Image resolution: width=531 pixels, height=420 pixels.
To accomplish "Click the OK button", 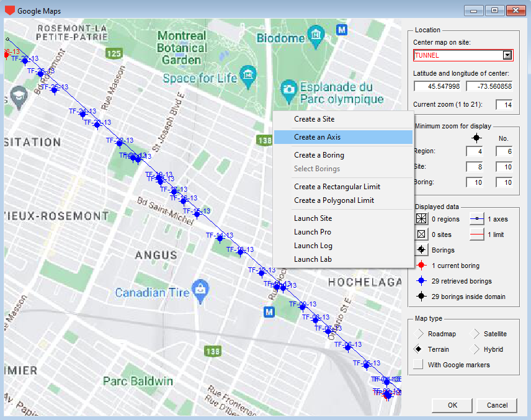I will coord(452,405).
